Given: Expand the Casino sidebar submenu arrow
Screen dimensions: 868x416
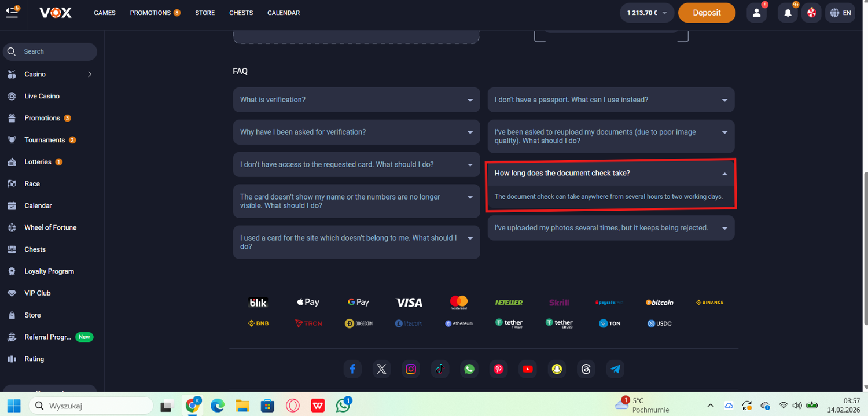Looking at the screenshot, I should 90,74.
